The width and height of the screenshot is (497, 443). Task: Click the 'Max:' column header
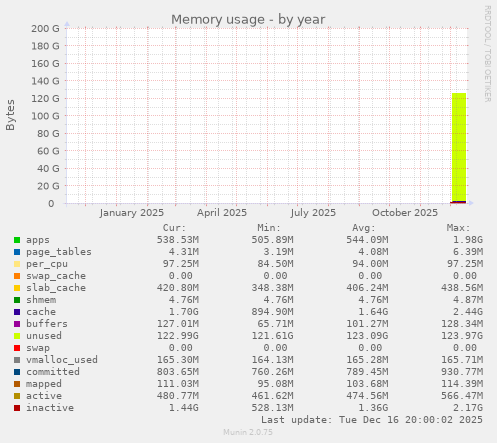pyautogui.click(x=458, y=228)
